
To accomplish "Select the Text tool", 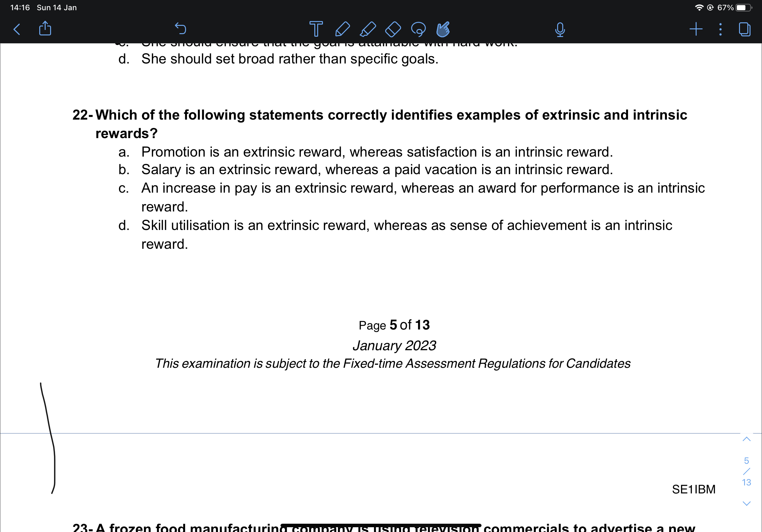I will pos(316,29).
